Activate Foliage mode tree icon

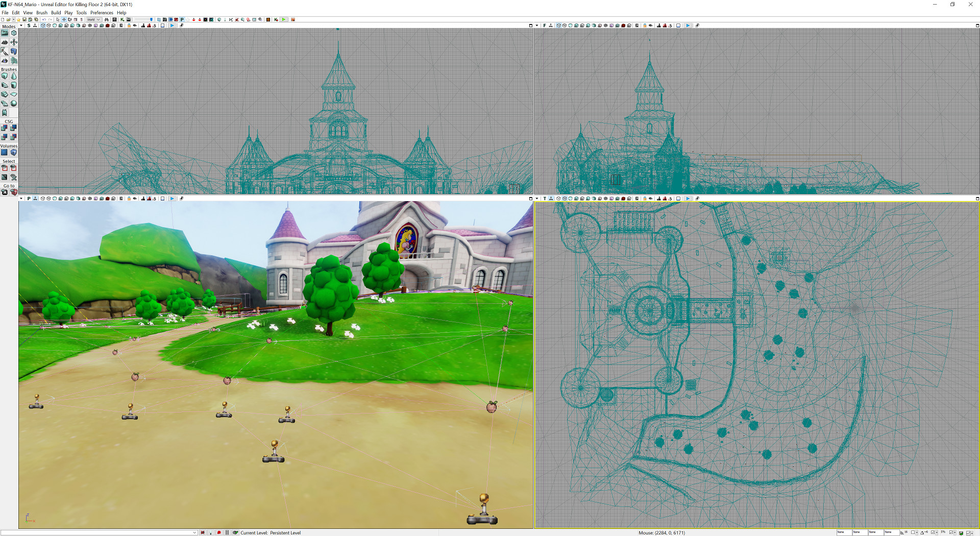point(14,61)
